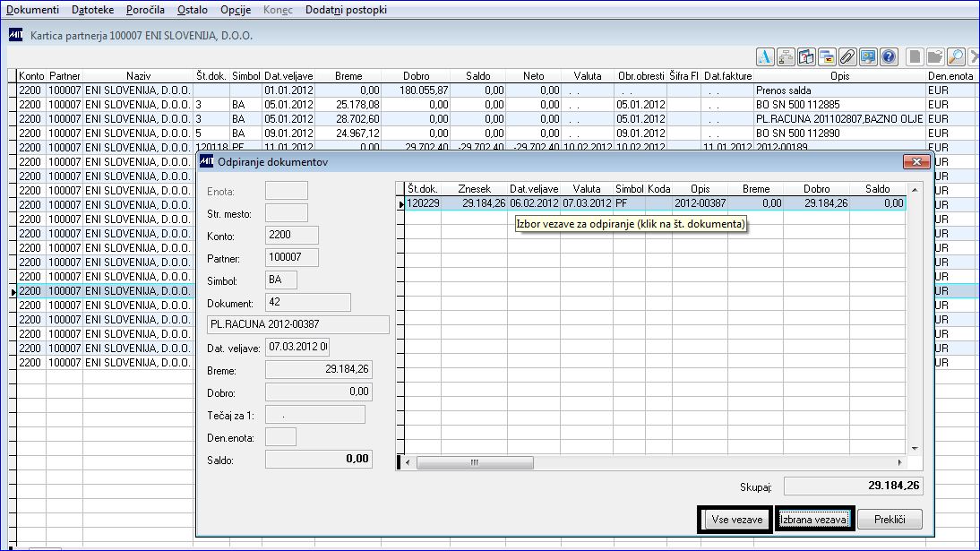Open the Poročila menu
The image size is (980, 551).
[x=145, y=10]
